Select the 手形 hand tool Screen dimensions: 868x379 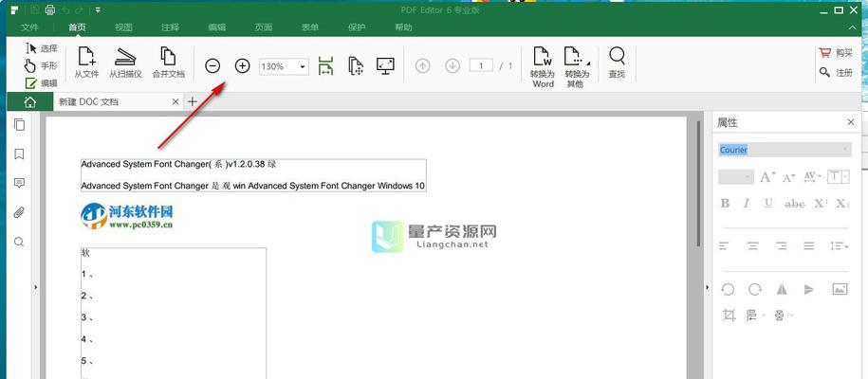[x=41, y=65]
